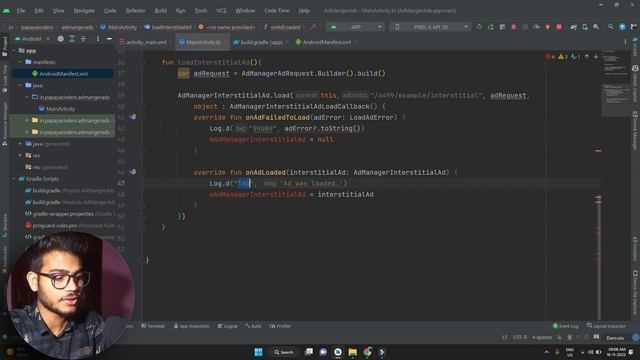Click the Expand All icon in Project panel

pyautogui.click(x=72, y=39)
